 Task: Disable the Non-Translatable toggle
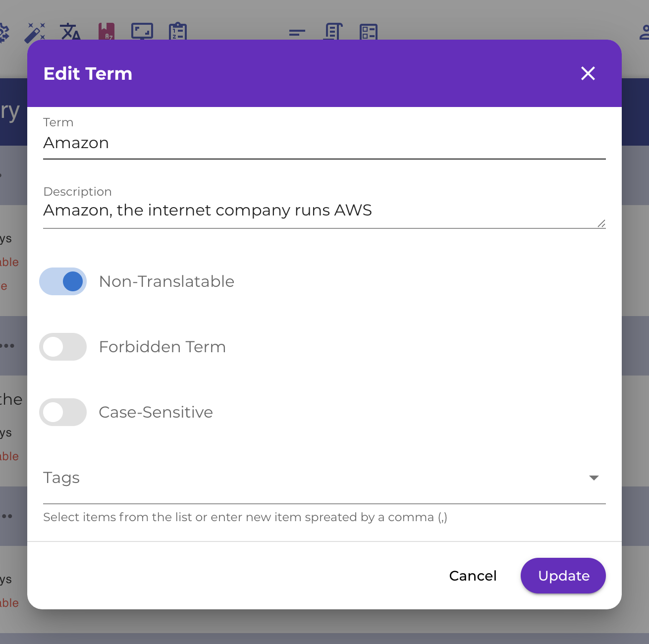coord(63,281)
